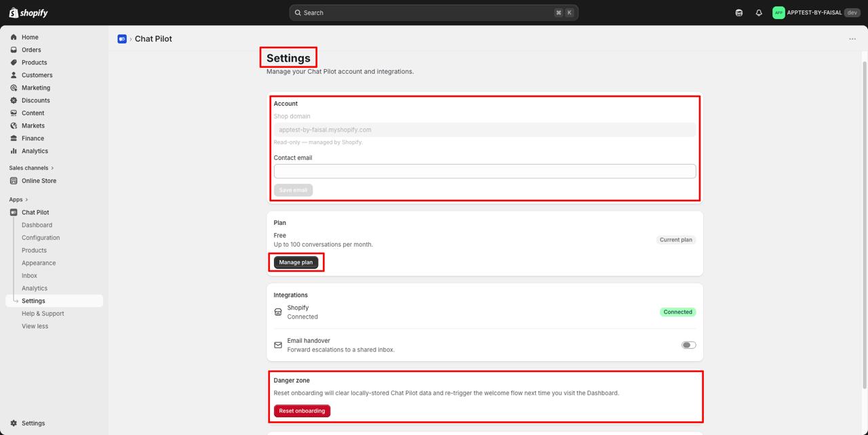Image resolution: width=868 pixels, height=435 pixels.
Task: Open Chat Pilot Analytics subpage
Action: click(35, 289)
